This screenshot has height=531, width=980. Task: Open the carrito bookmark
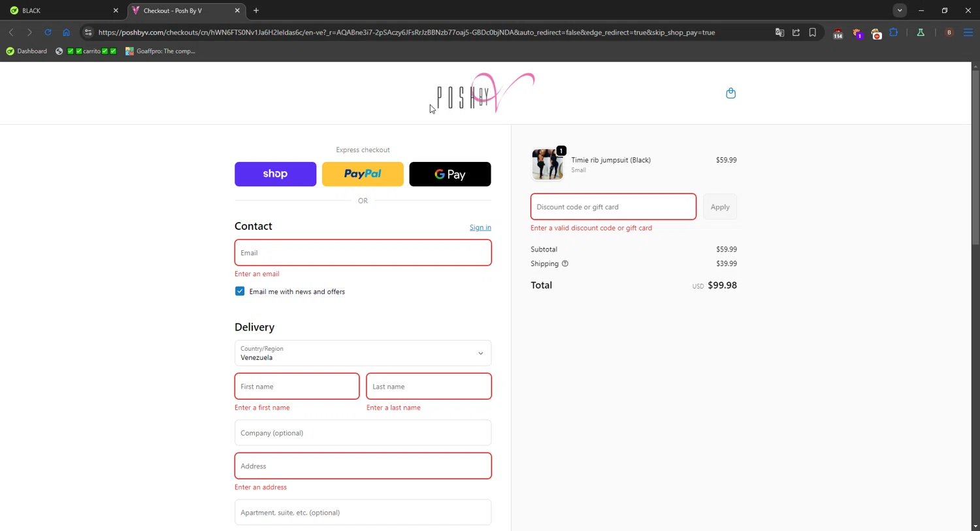(86, 51)
